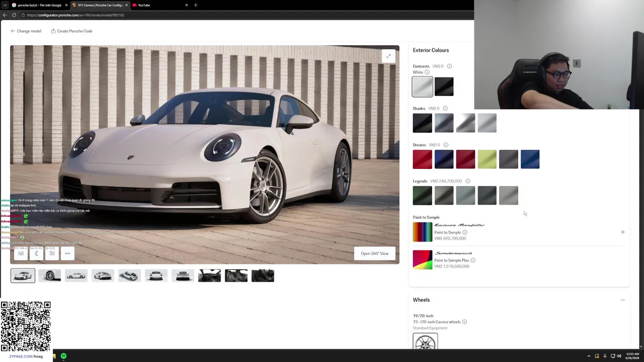Collapse the Wheels section with minus icon

(622, 300)
